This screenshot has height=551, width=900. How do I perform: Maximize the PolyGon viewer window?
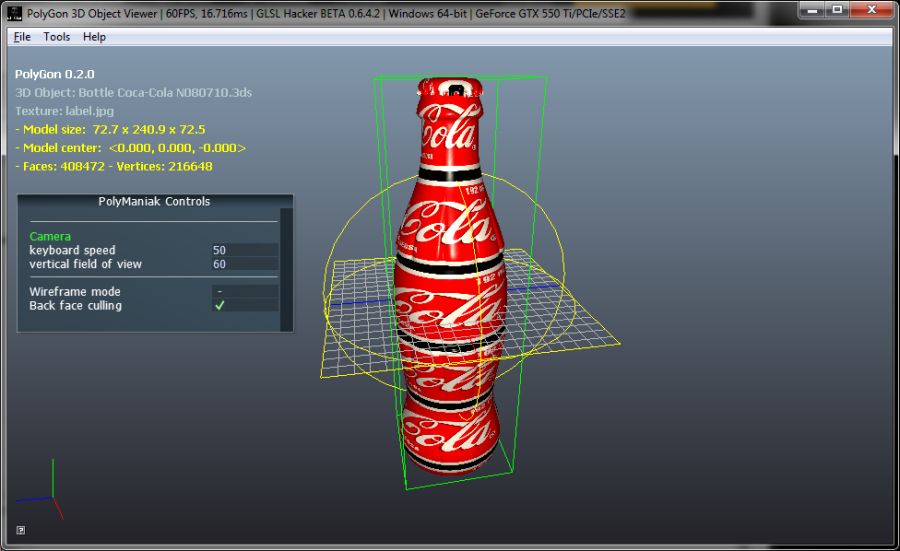click(837, 10)
